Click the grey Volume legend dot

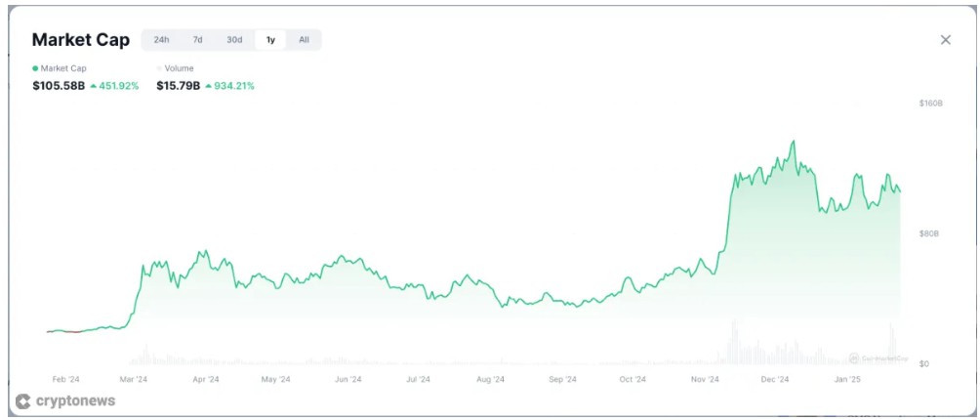click(159, 68)
